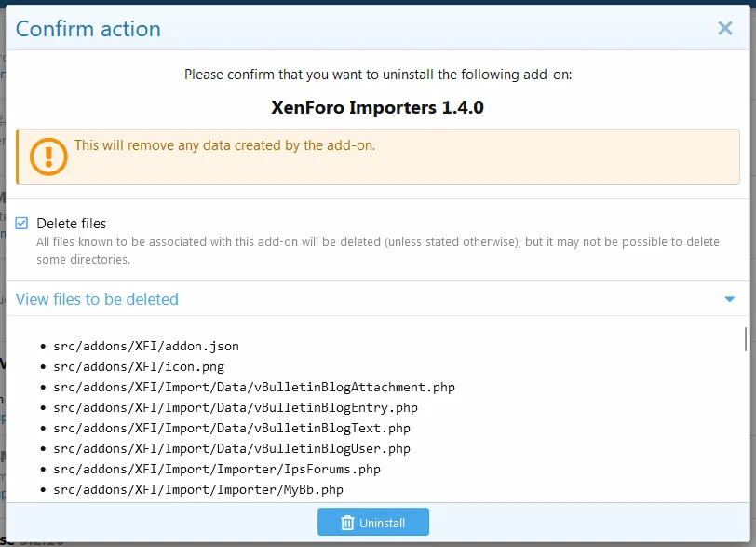The height and width of the screenshot is (547, 756).
Task: Collapse the file list using the arrow
Action: (729, 299)
